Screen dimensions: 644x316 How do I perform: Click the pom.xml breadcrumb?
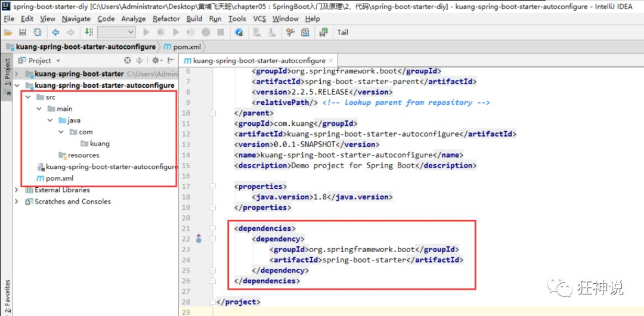click(x=181, y=47)
